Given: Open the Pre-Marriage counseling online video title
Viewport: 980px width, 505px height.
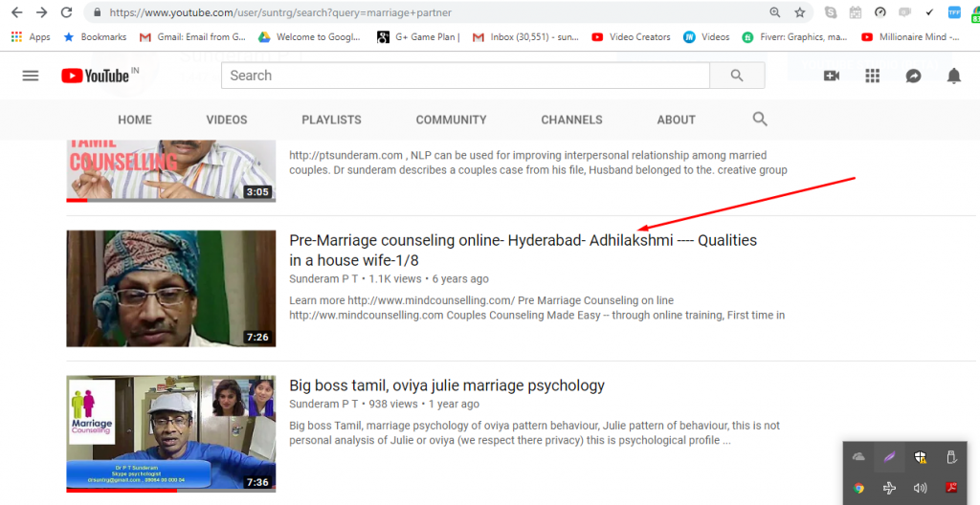Looking at the screenshot, I should (523, 250).
